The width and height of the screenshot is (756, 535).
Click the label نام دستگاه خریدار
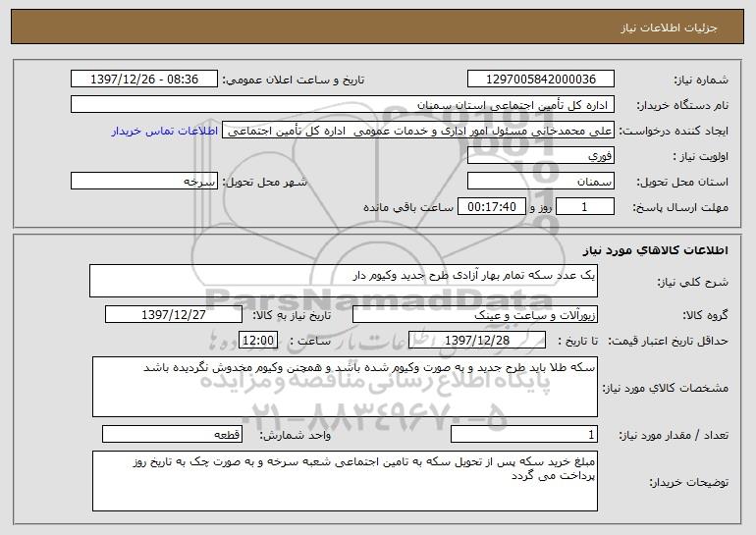682,106
